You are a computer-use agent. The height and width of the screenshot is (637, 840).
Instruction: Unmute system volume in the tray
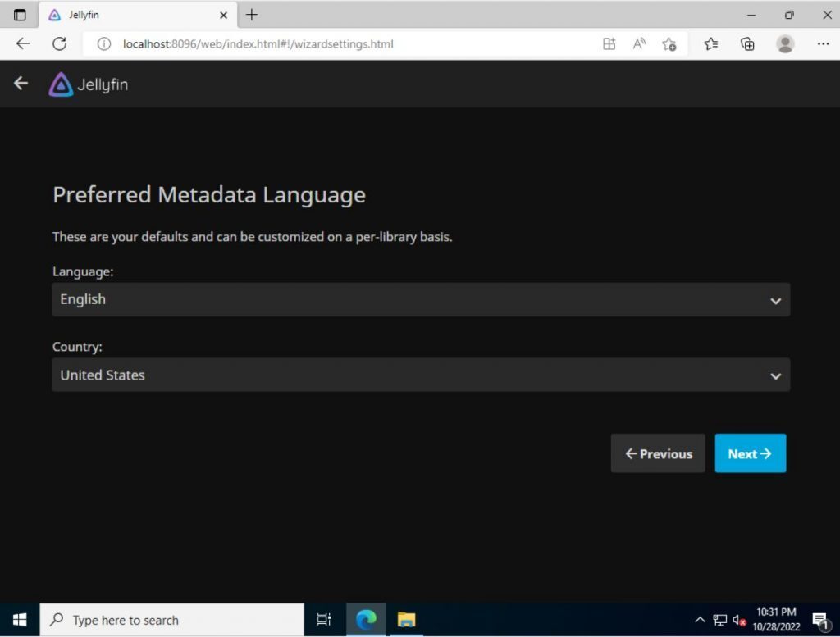738,620
